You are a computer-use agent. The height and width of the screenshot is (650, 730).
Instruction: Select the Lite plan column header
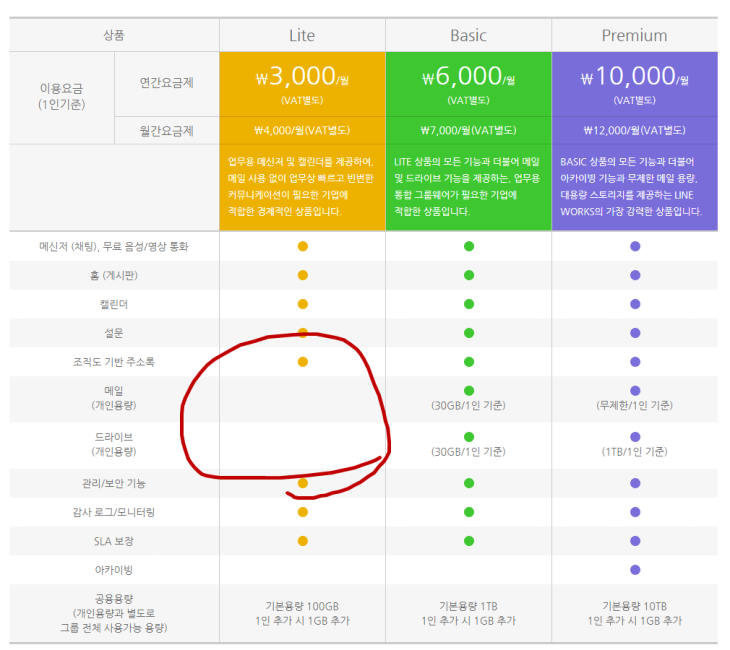click(302, 36)
